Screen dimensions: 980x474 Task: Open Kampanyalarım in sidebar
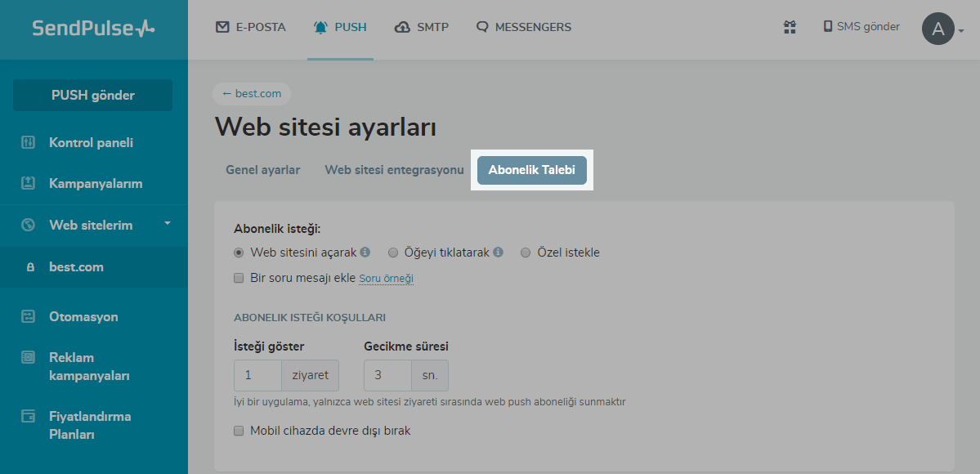pyautogui.click(x=94, y=184)
